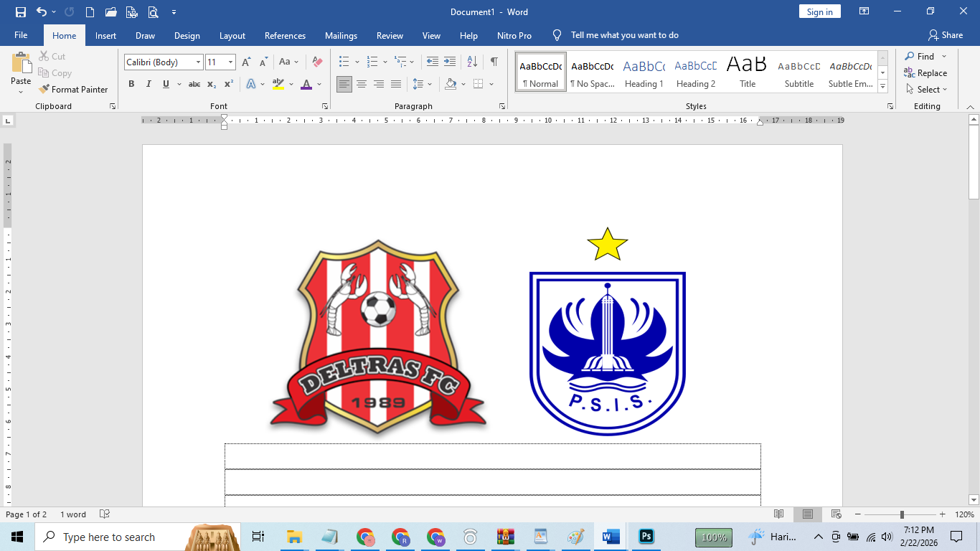
Task: Switch to the References tab
Action: [x=285, y=35]
